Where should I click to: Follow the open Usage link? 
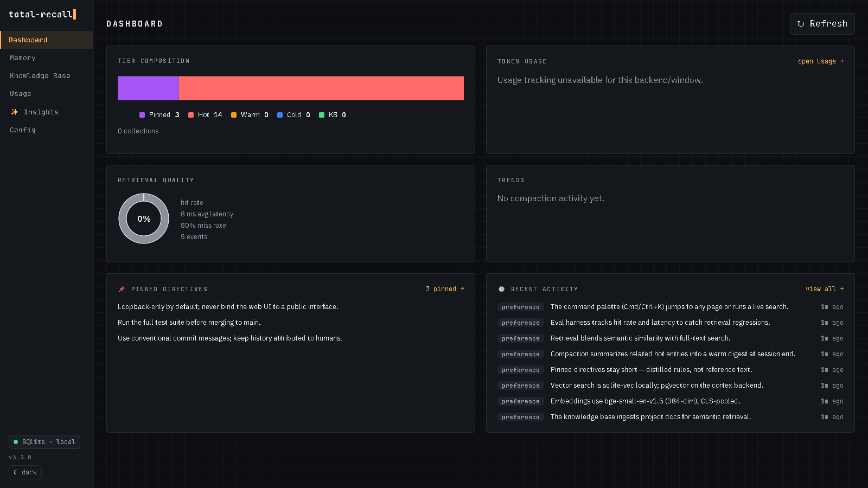(821, 61)
